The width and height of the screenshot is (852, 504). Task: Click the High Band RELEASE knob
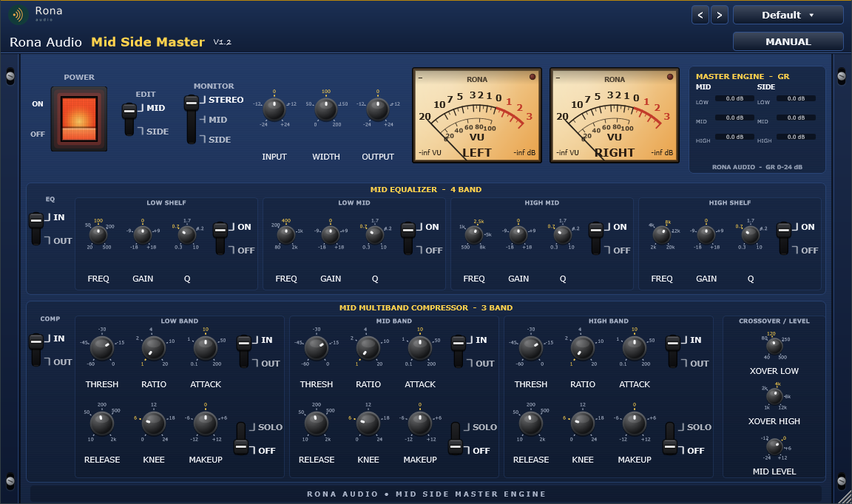(x=531, y=423)
